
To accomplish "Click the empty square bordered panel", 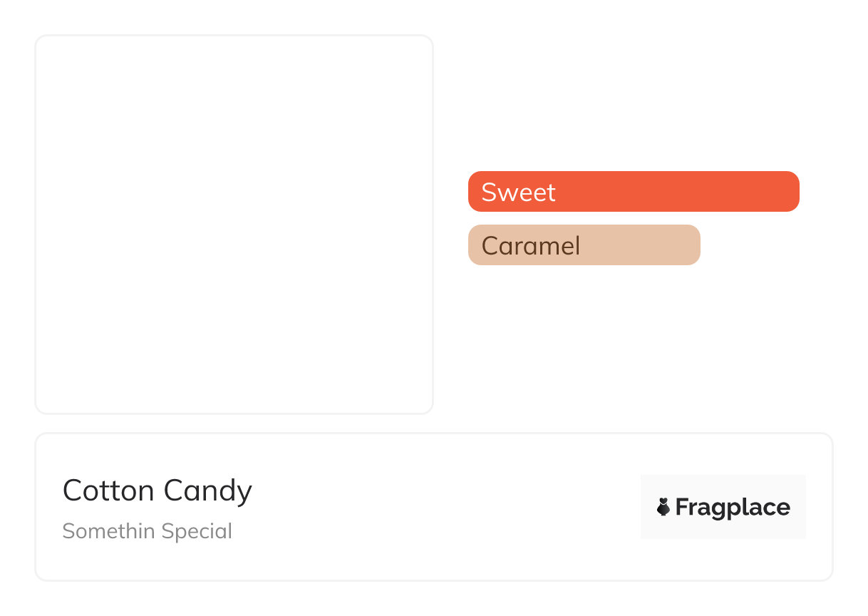I will point(234,321).
